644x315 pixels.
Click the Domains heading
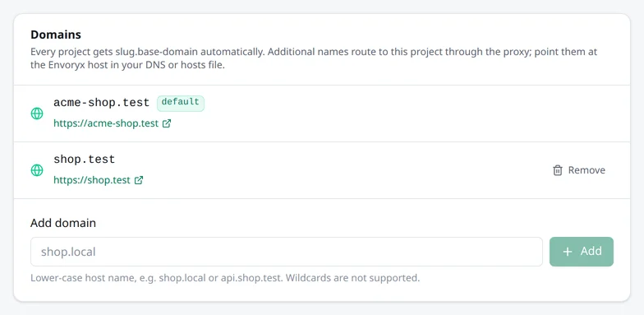click(56, 35)
